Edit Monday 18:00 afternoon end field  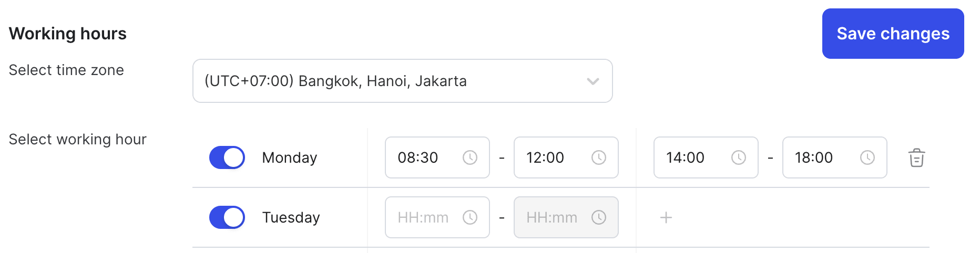[834, 157]
